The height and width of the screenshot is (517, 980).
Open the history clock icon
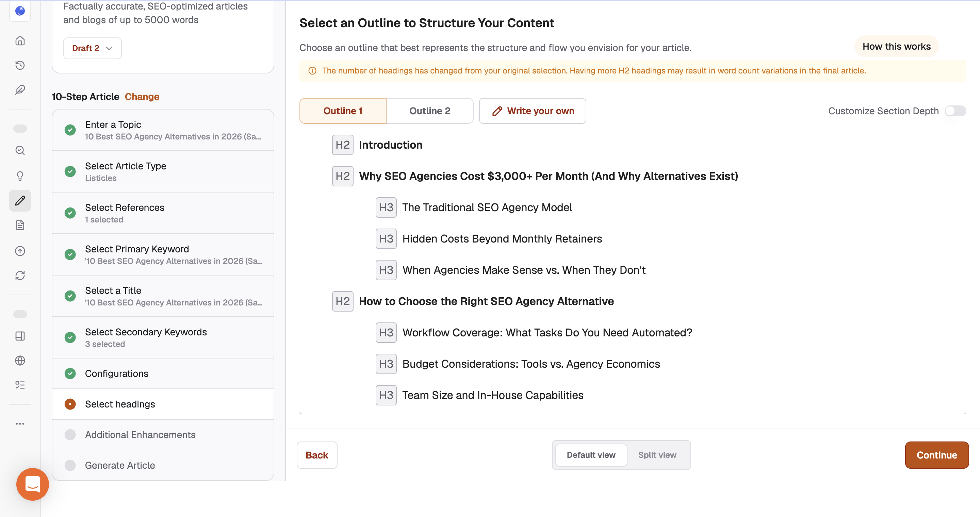[x=20, y=65]
